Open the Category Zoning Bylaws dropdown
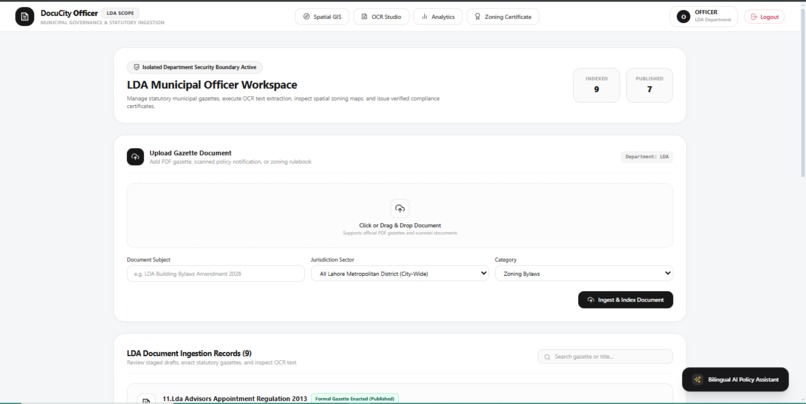 click(584, 273)
